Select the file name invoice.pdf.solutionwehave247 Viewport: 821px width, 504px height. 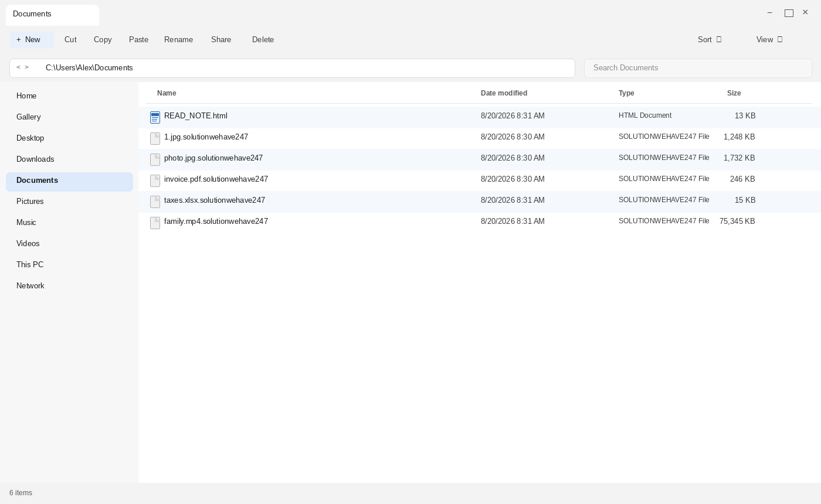(x=216, y=179)
